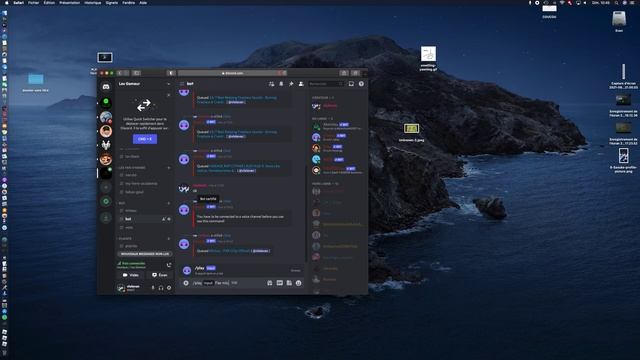Select unknown-2.jpeg file on desktop
This screenshot has height=360, width=640.
[411, 133]
